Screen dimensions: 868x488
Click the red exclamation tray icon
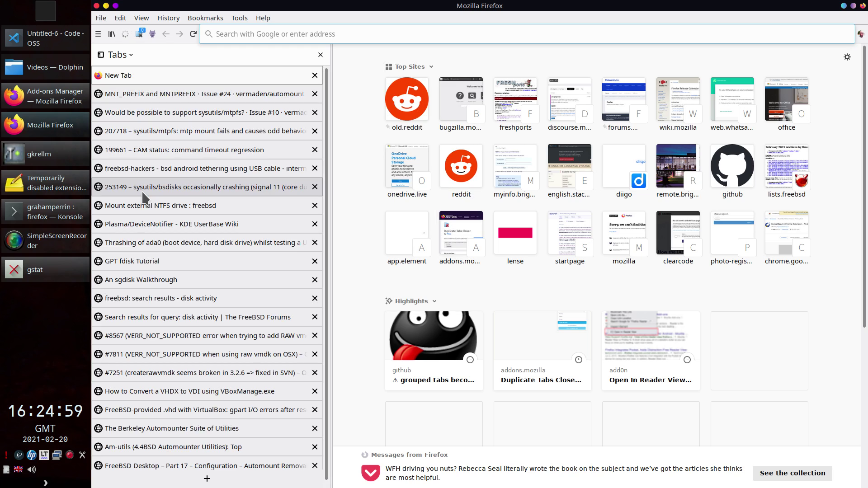pos(6,455)
